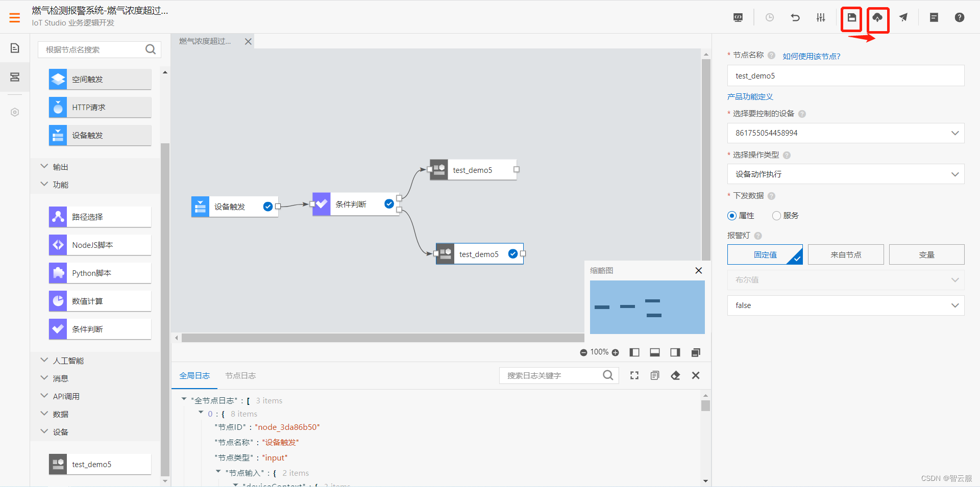The height and width of the screenshot is (487, 980).
Task: Click the node search magnifier icon
Action: tap(151, 49)
